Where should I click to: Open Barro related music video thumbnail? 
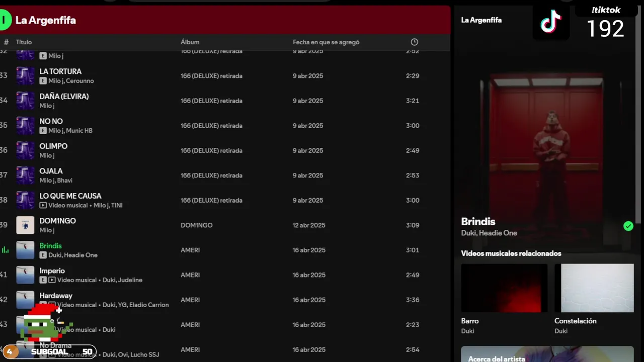click(504, 288)
